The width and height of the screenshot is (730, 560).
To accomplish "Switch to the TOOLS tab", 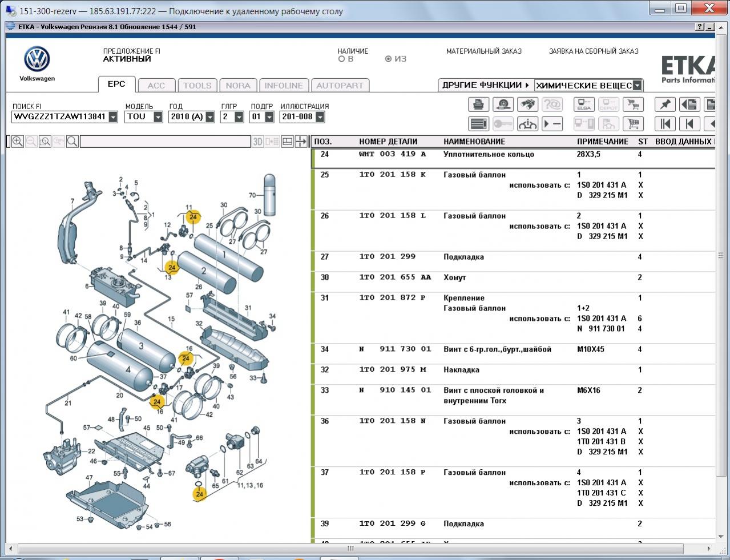I will coord(197,86).
